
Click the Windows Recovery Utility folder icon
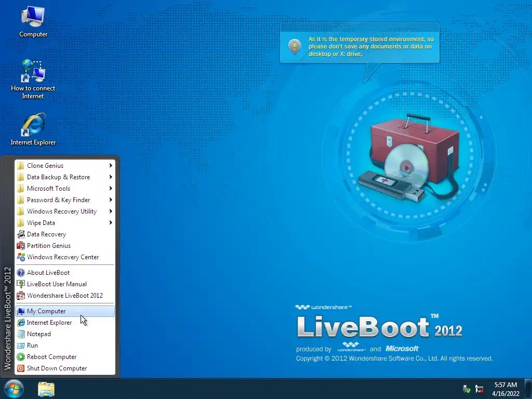(x=21, y=211)
